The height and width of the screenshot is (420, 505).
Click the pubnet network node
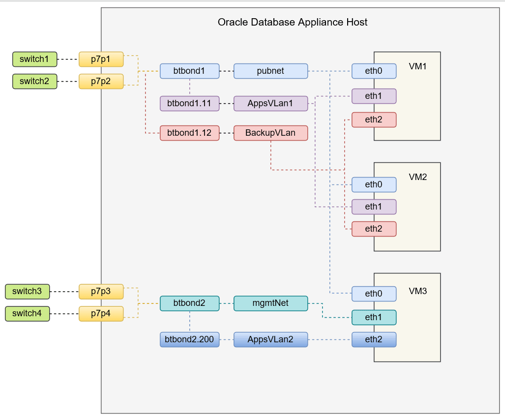coord(270,71)
